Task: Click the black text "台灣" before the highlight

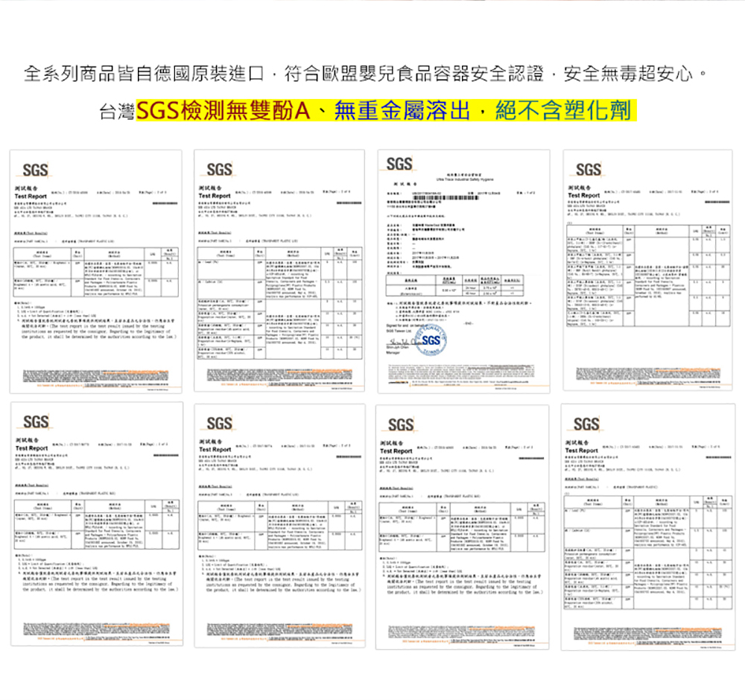Action: (118, 112)
